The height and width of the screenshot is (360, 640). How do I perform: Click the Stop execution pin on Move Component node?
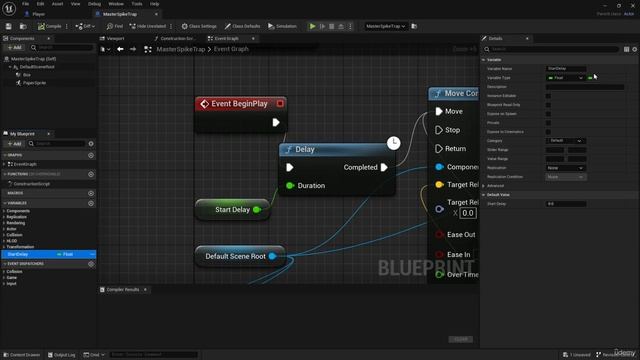pyautogui.click(x=439, y=130)
